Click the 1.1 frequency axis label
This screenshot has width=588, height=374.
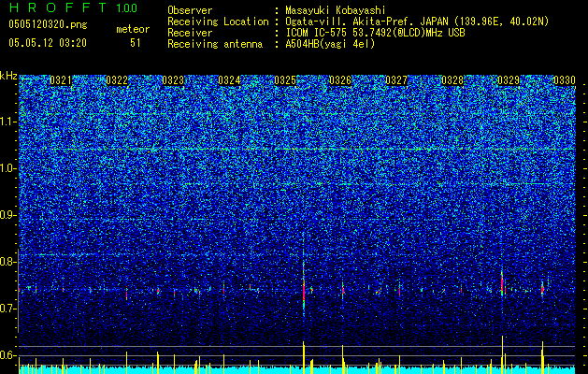(x=7, y=122)
